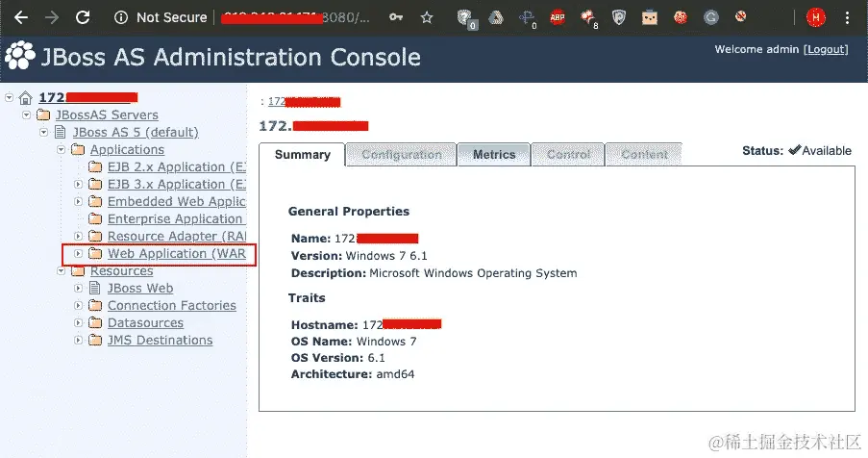Image resolution: width=868 pixels, height=458 pixels.
Task: Collapse the Applications node
Action: pos(61,149)
